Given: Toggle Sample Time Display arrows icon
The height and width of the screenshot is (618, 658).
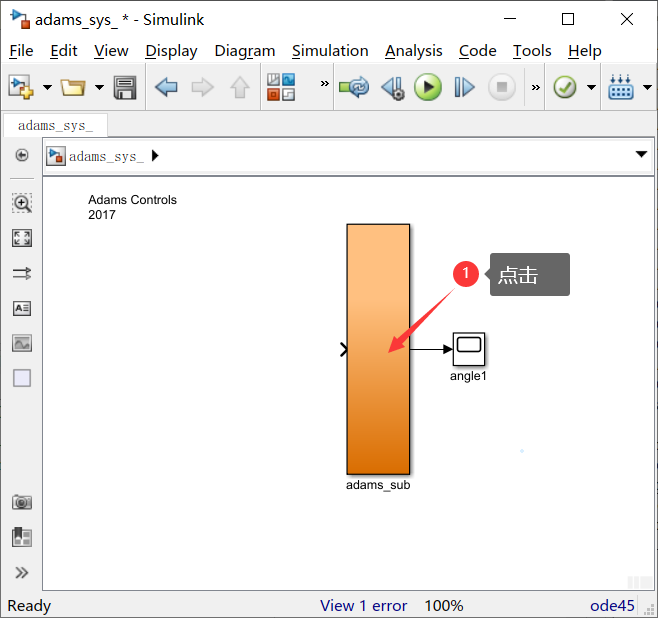Looking at the screenshot, I should pyautogui.click(x=22, y=274).
